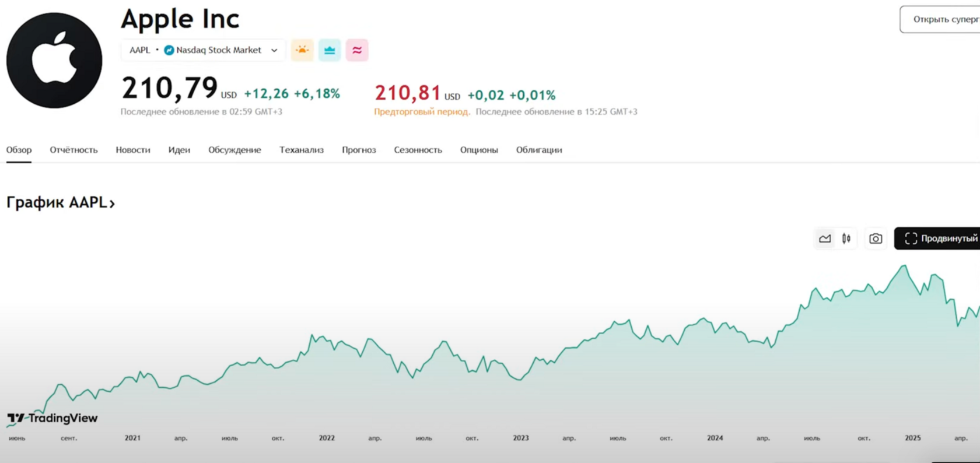Switch chart to area style
This screenshot has height=463, width=980.
click(825, 238)
